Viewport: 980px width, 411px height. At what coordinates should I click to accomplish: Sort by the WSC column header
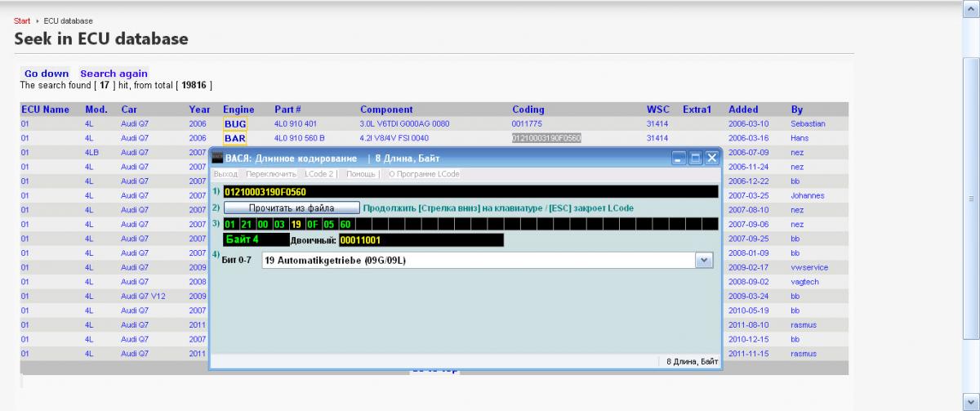[x=658, y=109]
